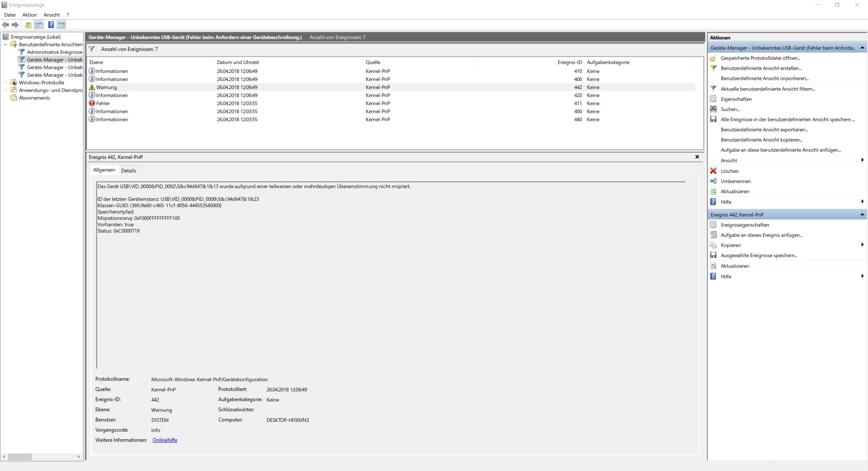The image size is (868, 471).
Task: Click the forward arrow toolbar icon
Action: pos(15,25)
